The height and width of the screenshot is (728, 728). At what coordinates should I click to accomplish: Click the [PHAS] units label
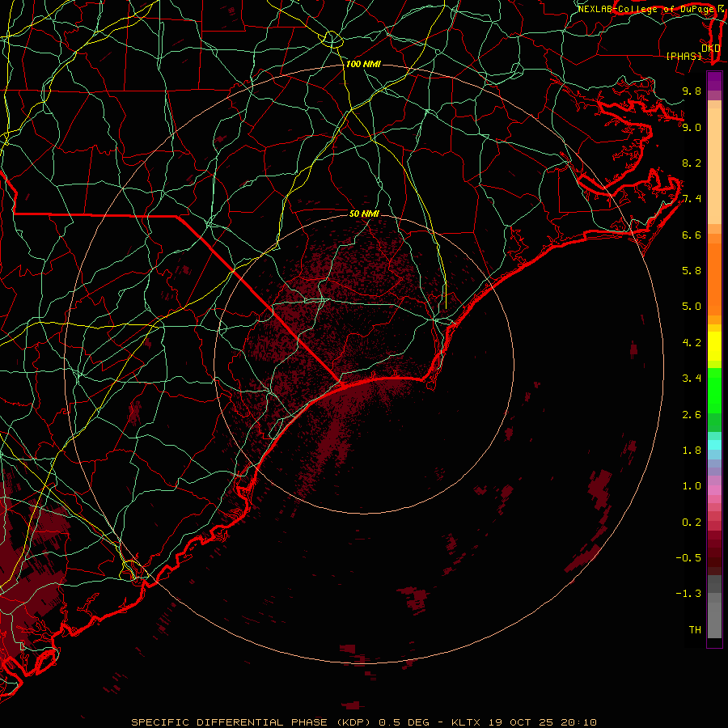pyautogui.click(x=684, y=56)
